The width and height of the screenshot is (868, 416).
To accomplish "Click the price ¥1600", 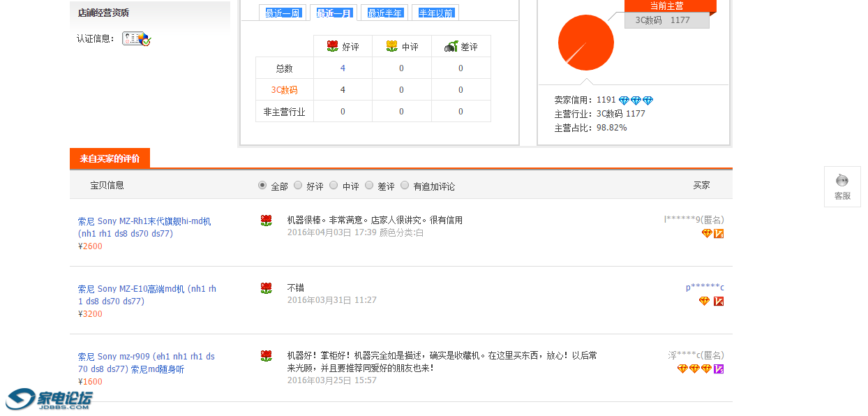I will (90, 382).
